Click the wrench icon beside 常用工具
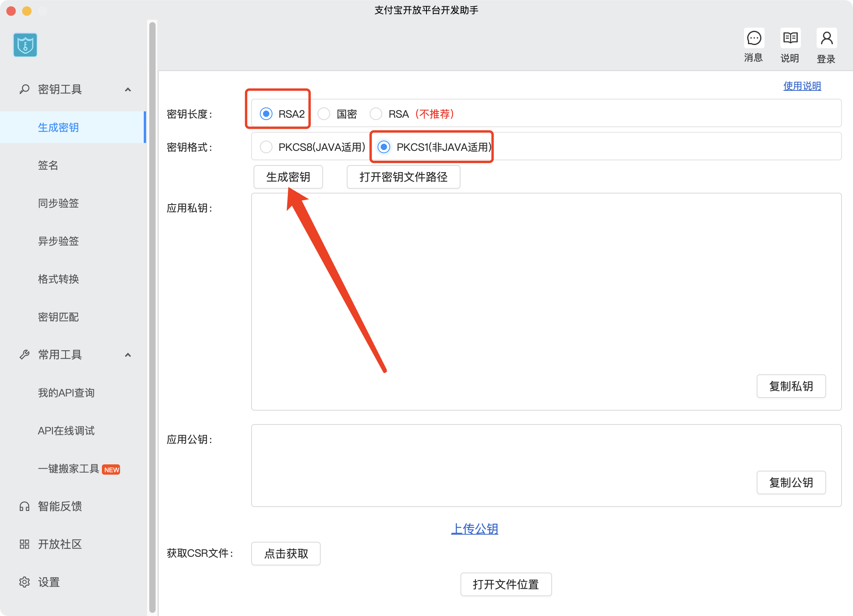Screen dimensions: 853x616 click(x=24, y=355)
